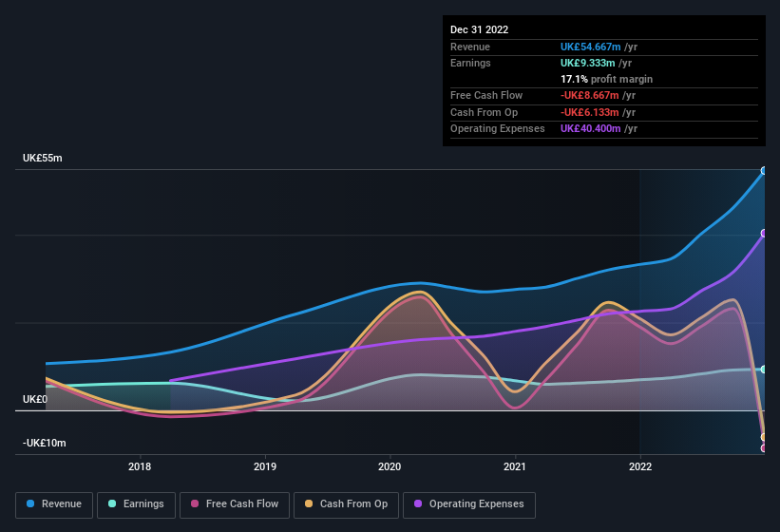Toggle Operating Expenses legend item
The height and width of the screenshot is (532, 780).
pyautogui.click(x=469, y=504)
